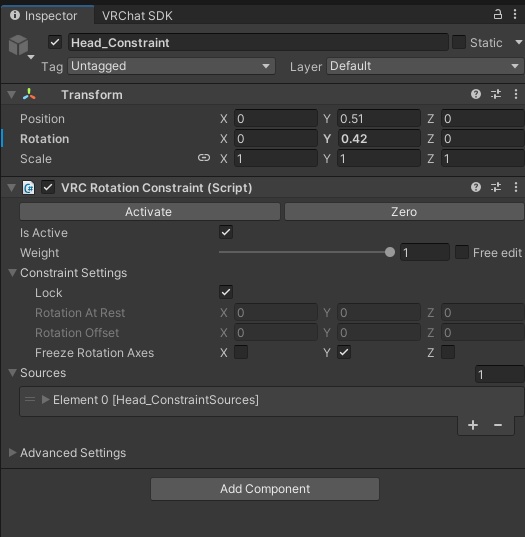Click the Rotation Z field
Image resolution: width=525 pixels, height=537 pixels.
[x=483, y=138]
